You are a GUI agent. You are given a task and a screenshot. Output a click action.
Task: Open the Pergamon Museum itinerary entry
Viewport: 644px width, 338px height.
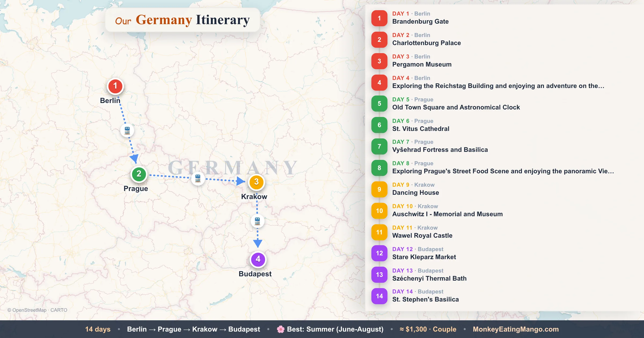[x=422, y=65]
